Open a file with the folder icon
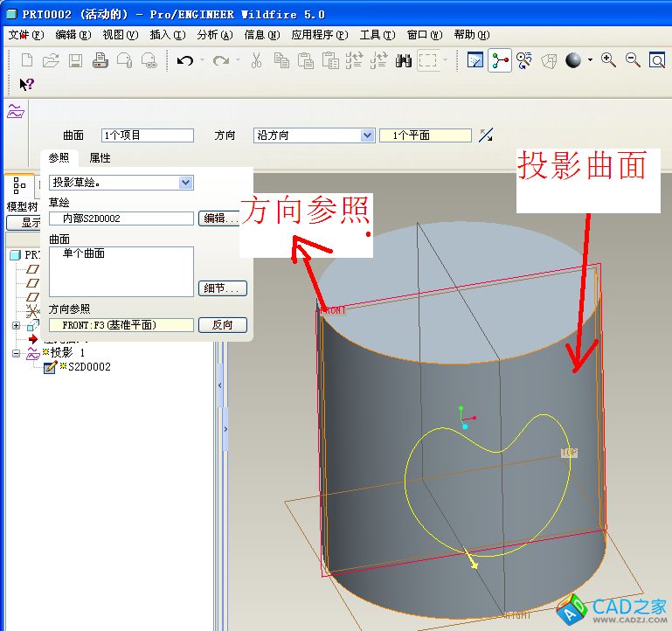The image size is (672, 631). point(51,60)
